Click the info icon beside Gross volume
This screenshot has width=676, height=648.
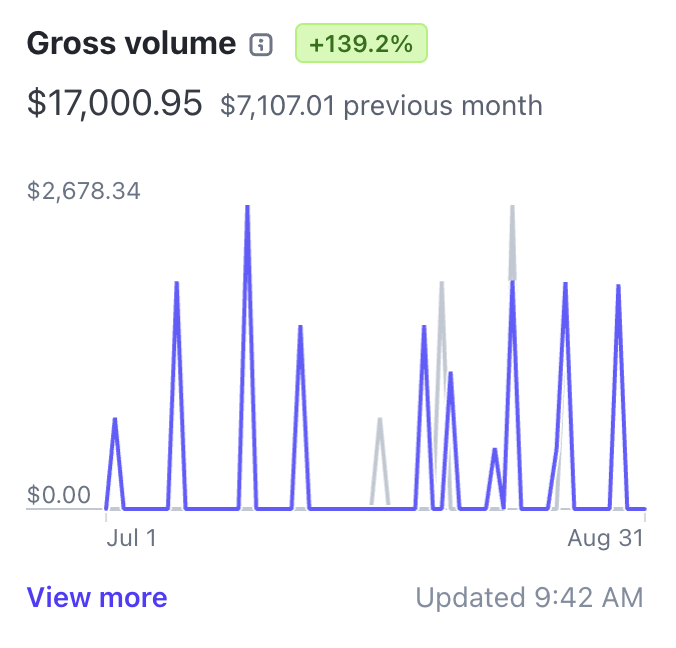pos(261,44)
